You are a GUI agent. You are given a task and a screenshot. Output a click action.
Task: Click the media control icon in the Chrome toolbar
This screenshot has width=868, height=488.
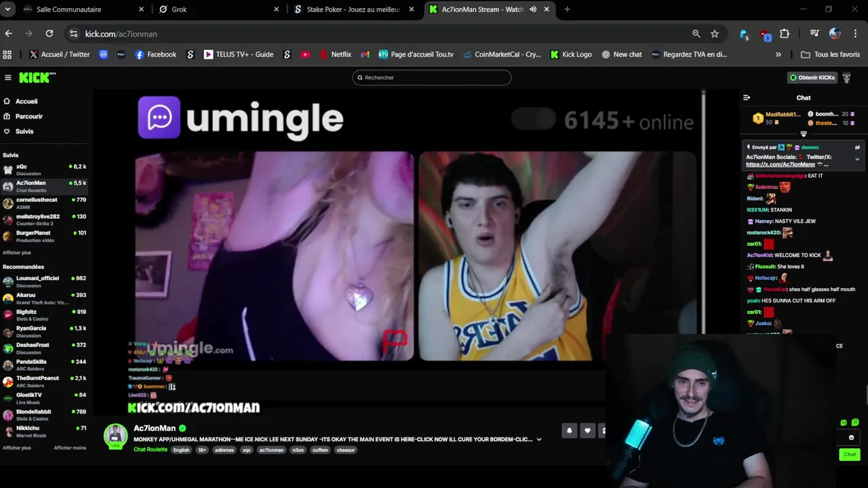click(x=814, y=33)
